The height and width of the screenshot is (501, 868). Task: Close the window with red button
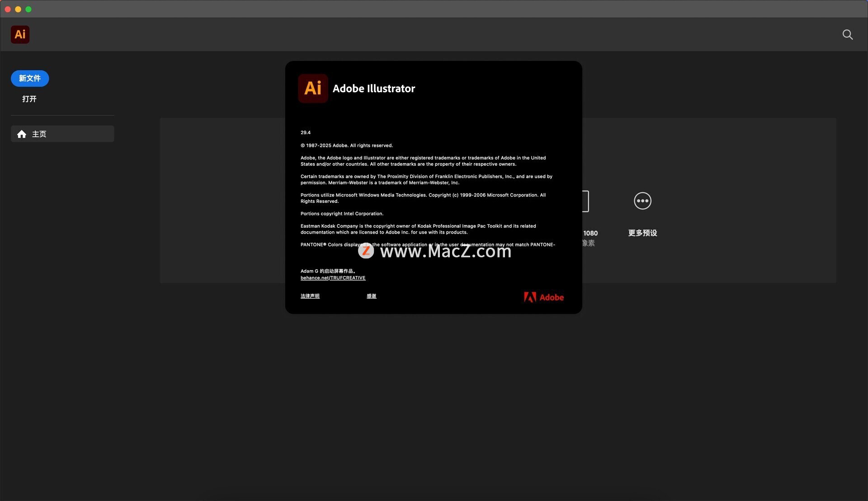click(x=8, y=9)
